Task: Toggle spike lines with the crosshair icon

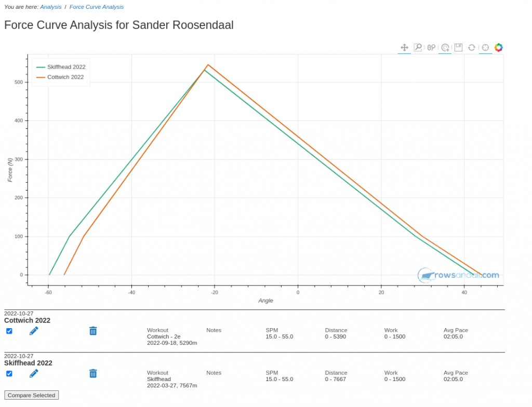Action: pos(485,47)
